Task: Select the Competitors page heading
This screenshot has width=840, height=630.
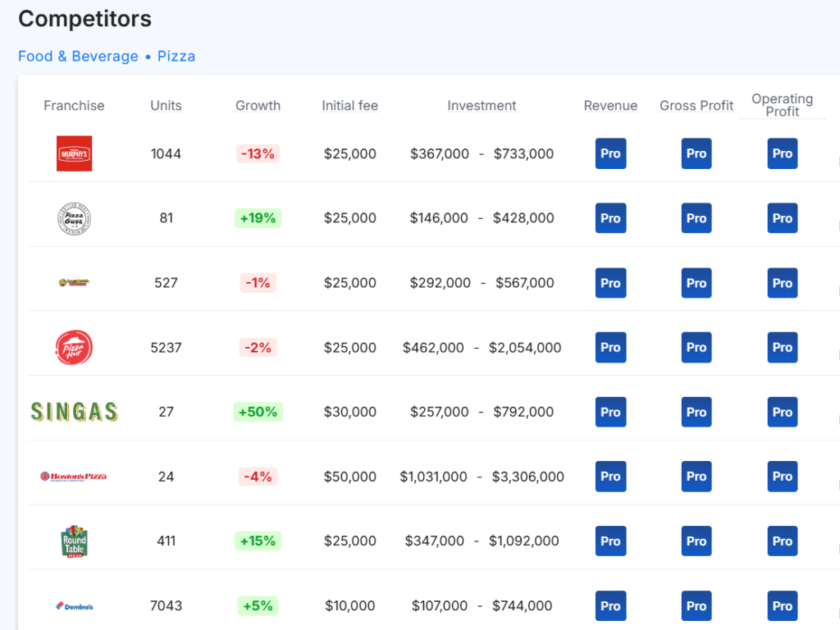Action: [84, 19]
